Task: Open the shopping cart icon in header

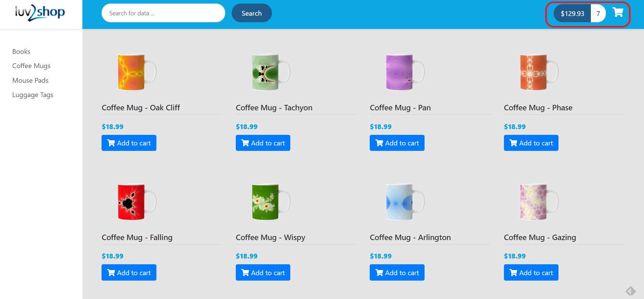Action: coord(618,13)
